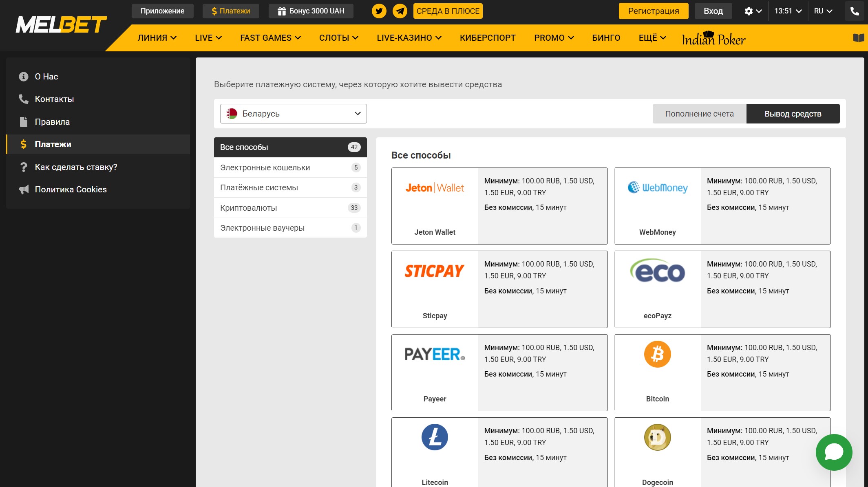Switch to Пополнение счета mode
The height and width of the screenshot is (487, 868).
tap(699, 114)
